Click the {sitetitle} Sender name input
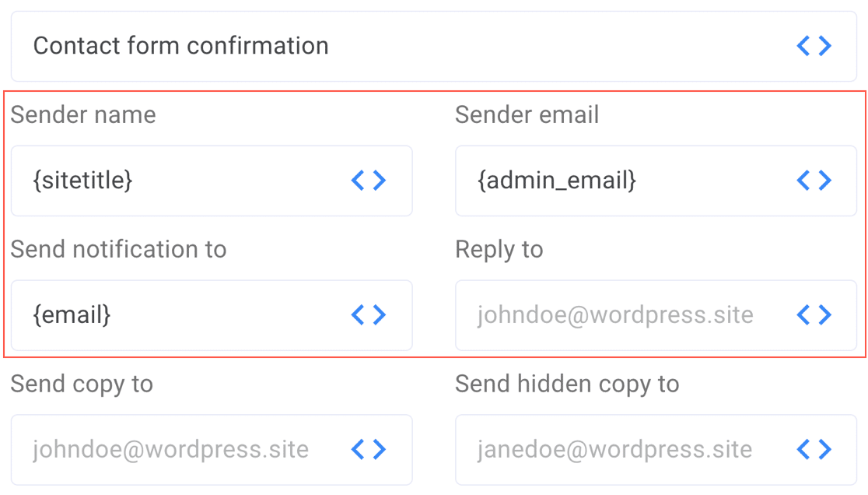Image resolution: width=868 pixels, height=495 pixels. [212, 181]
